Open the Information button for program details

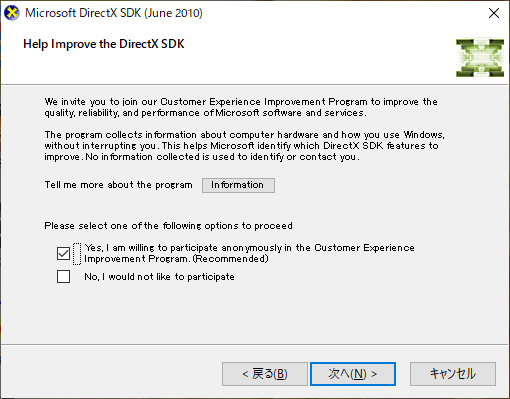(238, 185)
